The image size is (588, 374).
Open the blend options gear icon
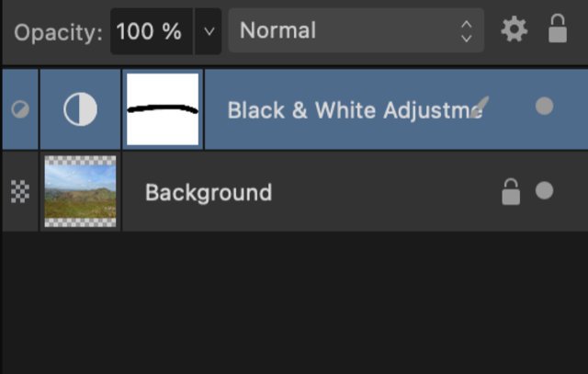pos(514,30)
